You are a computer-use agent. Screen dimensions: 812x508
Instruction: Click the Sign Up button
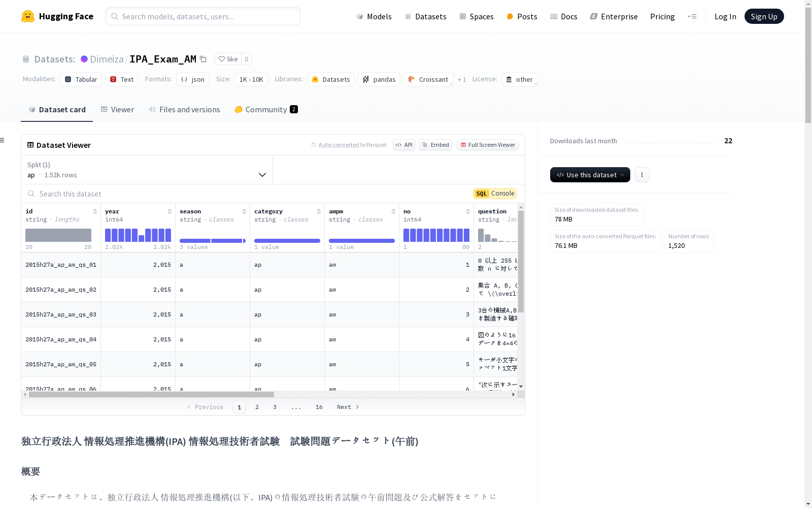[764, 16]
